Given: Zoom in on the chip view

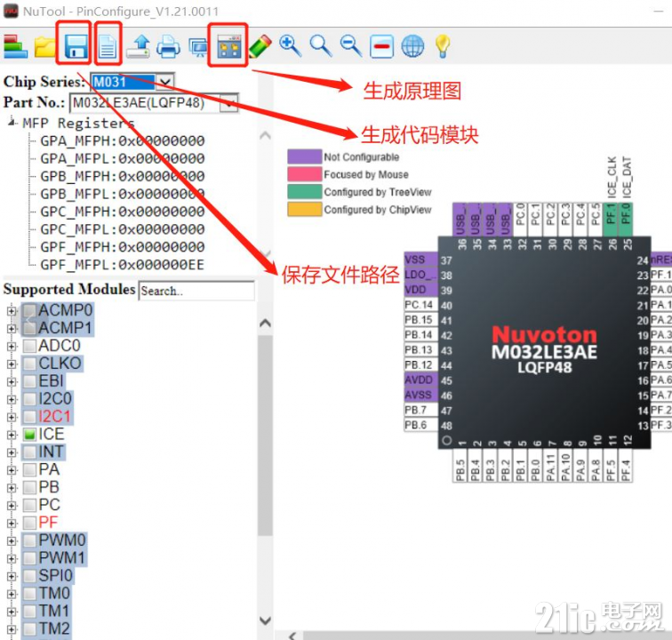Looking at the screenshot, I should pos(290,45).
